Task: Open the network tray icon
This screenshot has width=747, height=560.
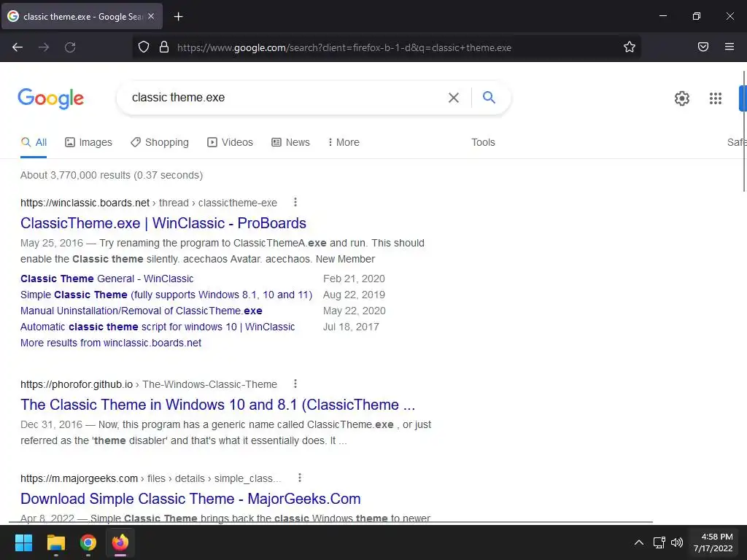Action: (659, 542)
